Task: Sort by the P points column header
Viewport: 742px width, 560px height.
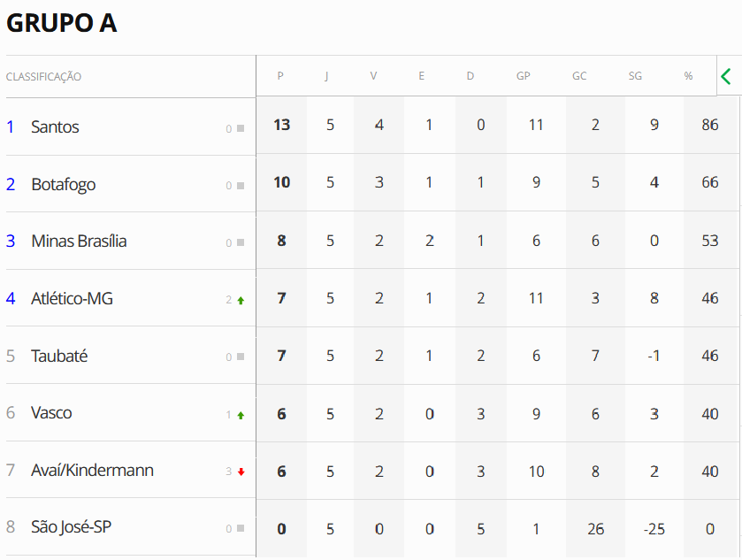Action: click(280, 76)
